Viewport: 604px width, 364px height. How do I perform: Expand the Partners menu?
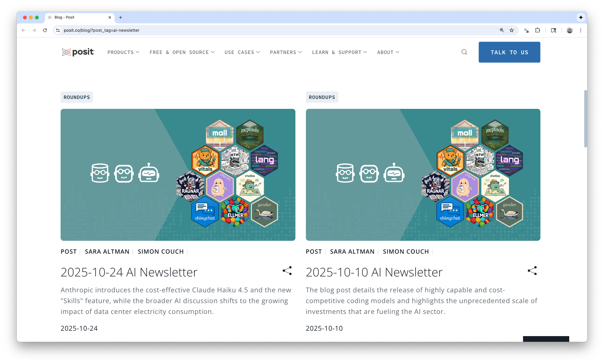coord(286,52)
